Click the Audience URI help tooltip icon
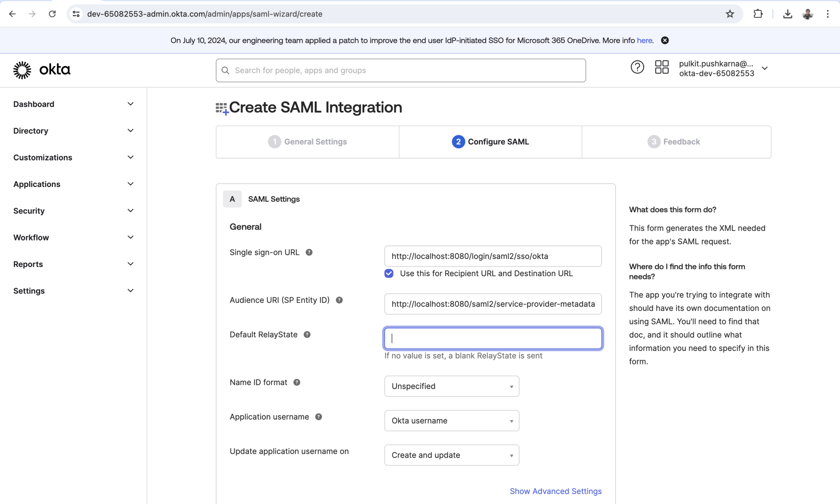Screen dimensions: 840x504 339,300
